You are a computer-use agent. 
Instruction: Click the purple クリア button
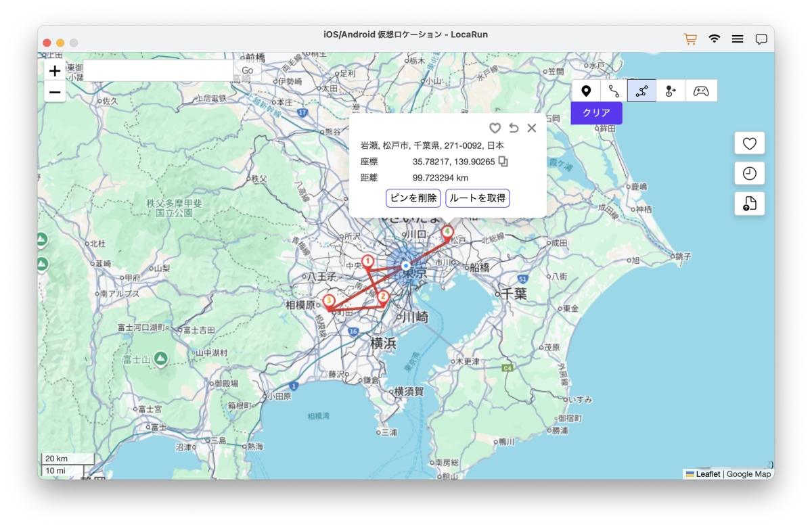596,113
